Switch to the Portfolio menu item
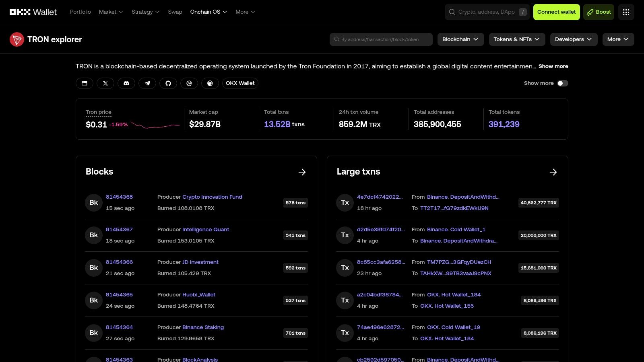The width and height of the screenshot is (644, 362). (x=80, y=12)
